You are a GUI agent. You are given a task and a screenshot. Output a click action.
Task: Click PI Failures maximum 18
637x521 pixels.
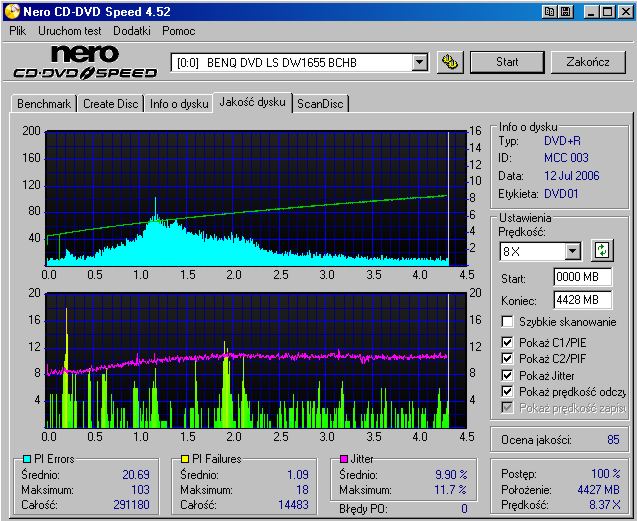coord(302,490)
